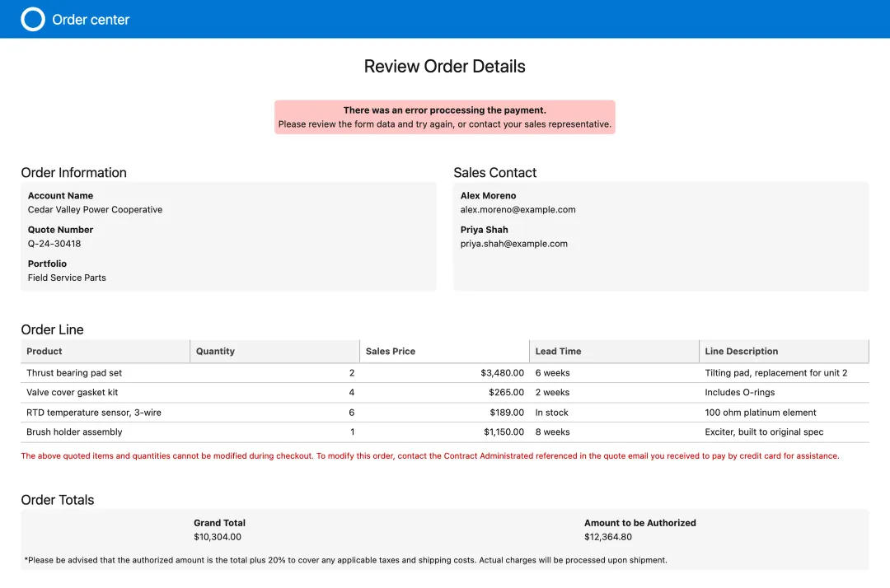Click the Review Order Details heading
Screen dimensions: 890x588
[444, 67]
